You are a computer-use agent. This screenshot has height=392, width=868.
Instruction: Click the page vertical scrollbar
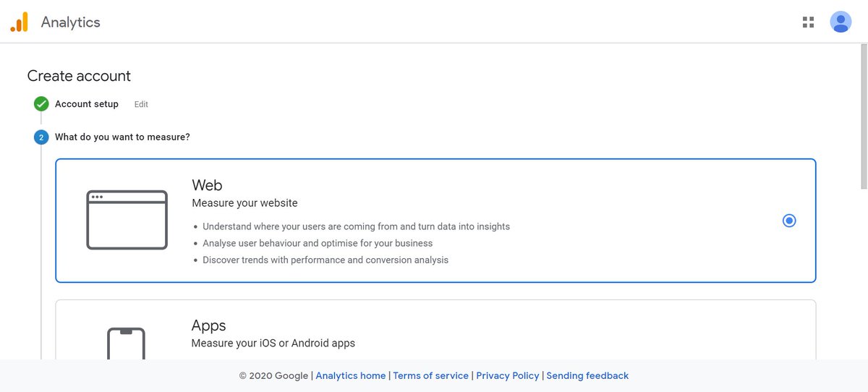point(863,116)
